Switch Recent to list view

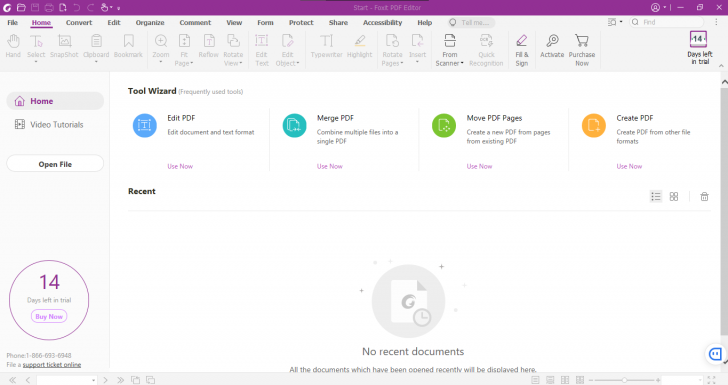click(x=656, y=196)
